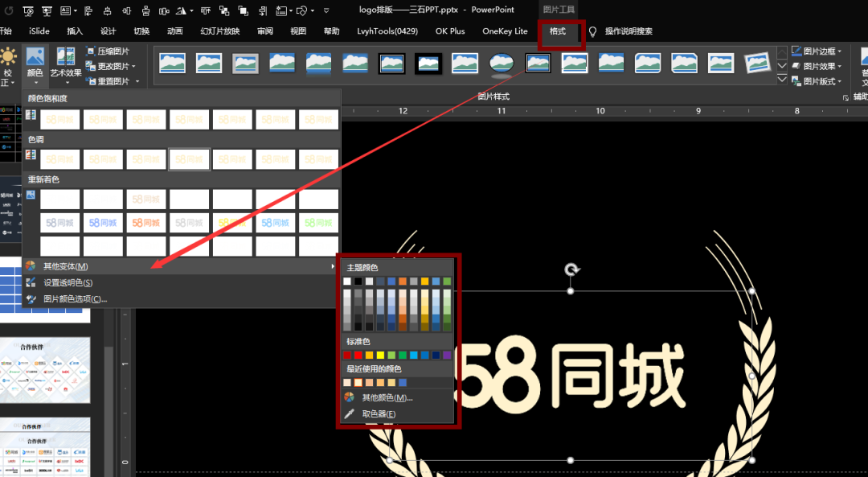Expand the 重置图片 dropdown arrow

tap(137, 81)
